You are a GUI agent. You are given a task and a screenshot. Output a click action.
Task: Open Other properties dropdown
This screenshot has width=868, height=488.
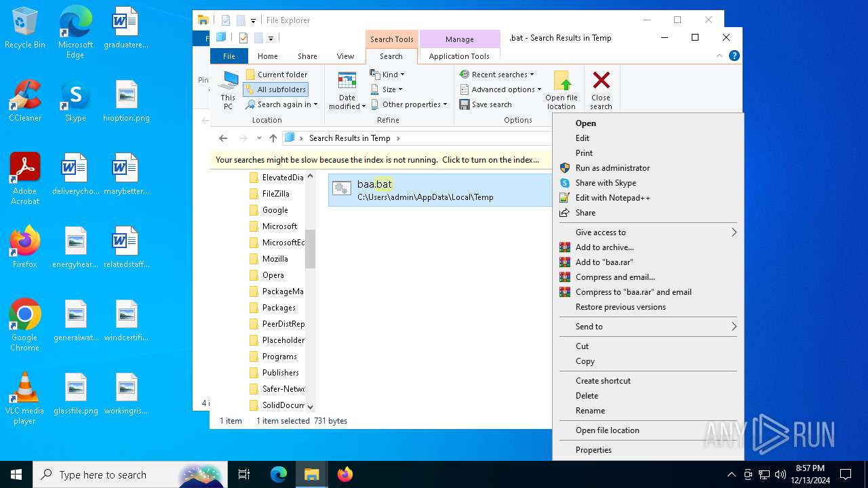pyautogui.click(x=409, y=104)
